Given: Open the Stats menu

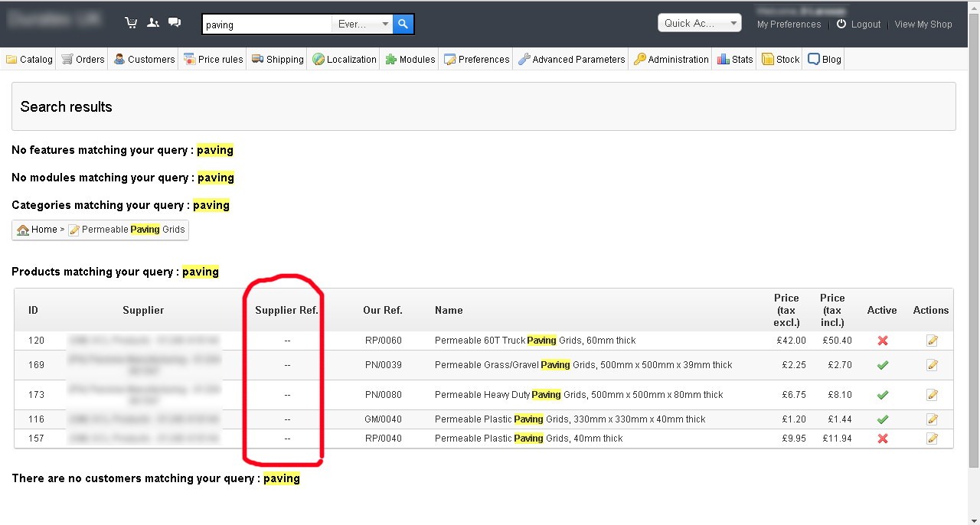Looking at the screenshot, I should click(x=735, y=59).
